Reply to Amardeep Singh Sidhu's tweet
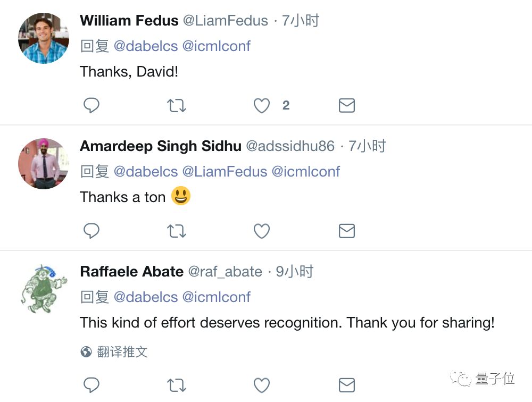Screen dimensions: 532x402 click(92, 231)
